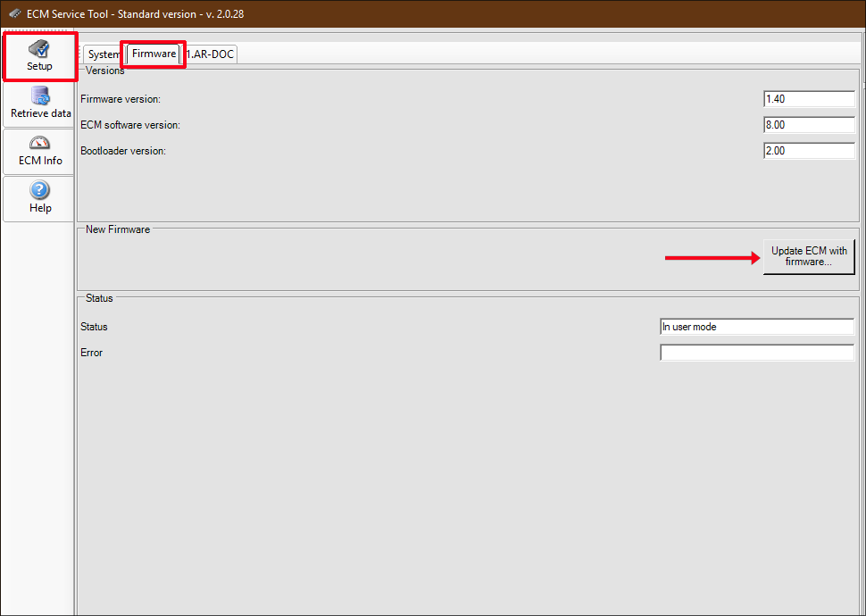Open the Help section

pyautogui.click(x=40, y=199)
